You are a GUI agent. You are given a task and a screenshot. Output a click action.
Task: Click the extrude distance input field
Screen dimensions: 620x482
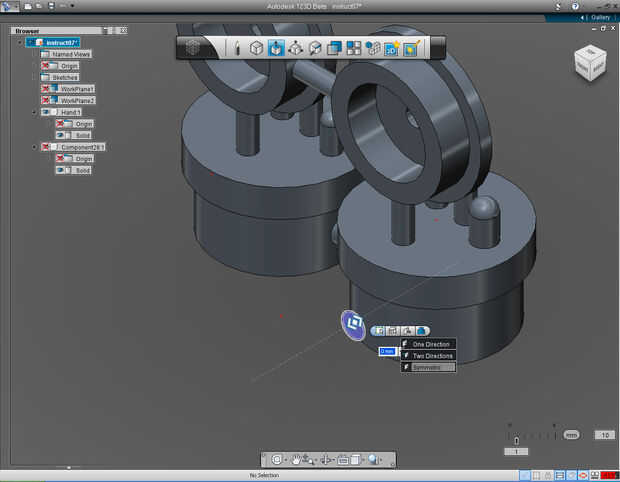coord(388,351)
